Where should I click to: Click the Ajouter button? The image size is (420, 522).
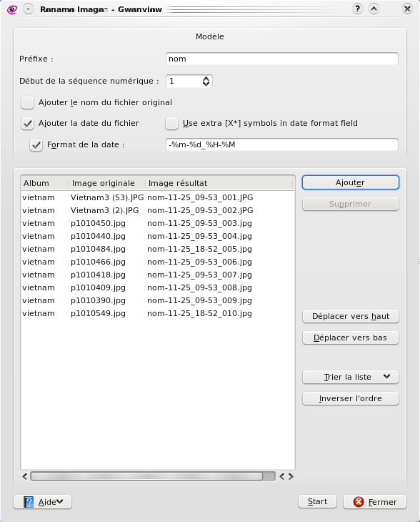pos(351,182)
